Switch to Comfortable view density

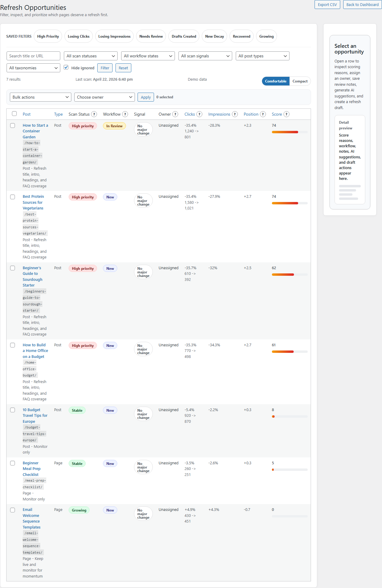(x=276, y=81)
